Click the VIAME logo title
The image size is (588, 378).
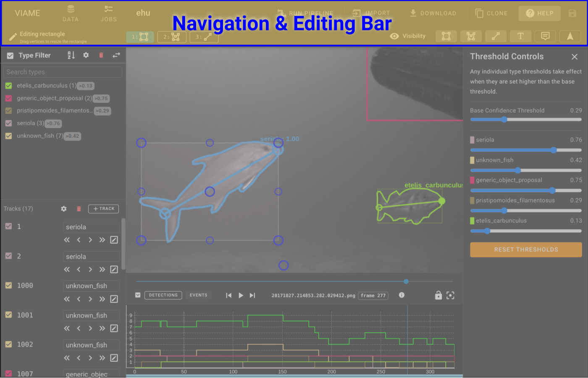click(28, 13)
